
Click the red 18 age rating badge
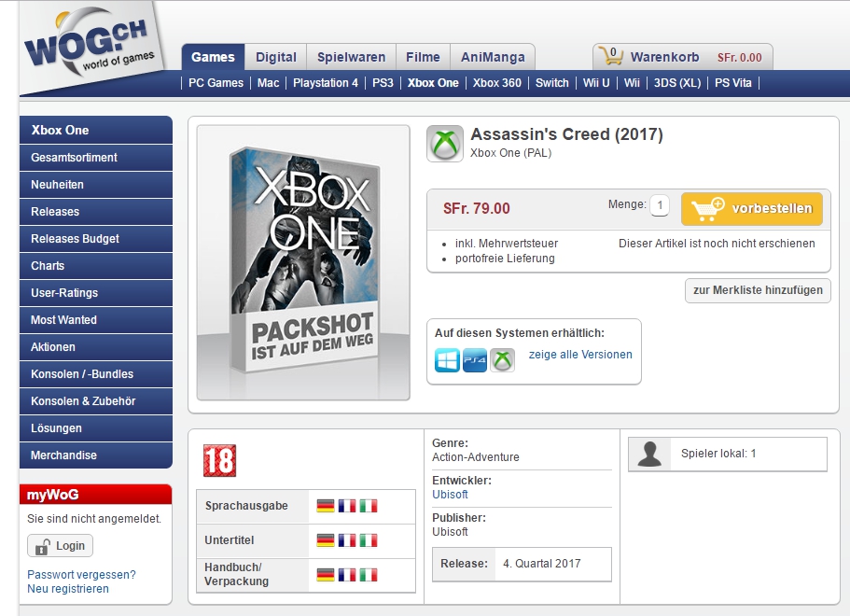point(219,461)
